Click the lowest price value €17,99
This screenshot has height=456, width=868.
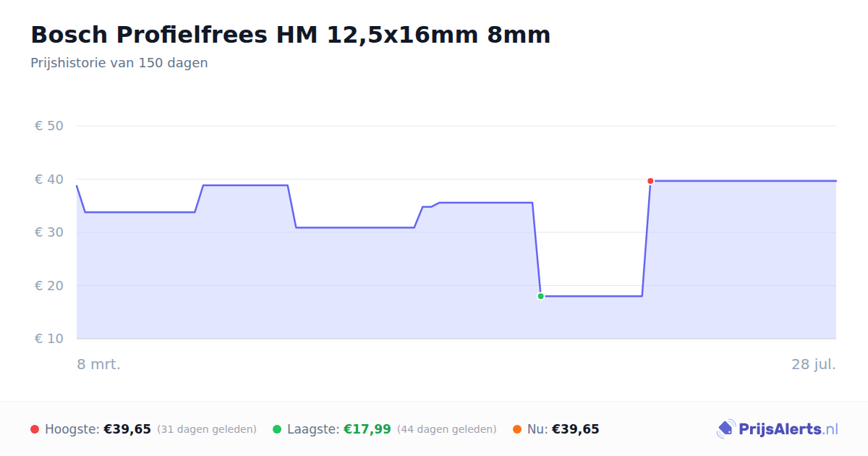(367, 429)
